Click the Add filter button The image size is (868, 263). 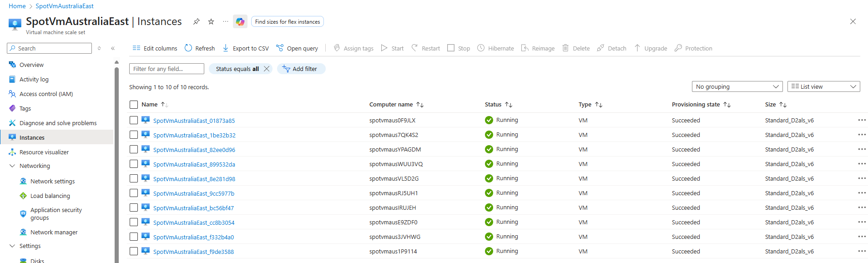click(301, 69)
